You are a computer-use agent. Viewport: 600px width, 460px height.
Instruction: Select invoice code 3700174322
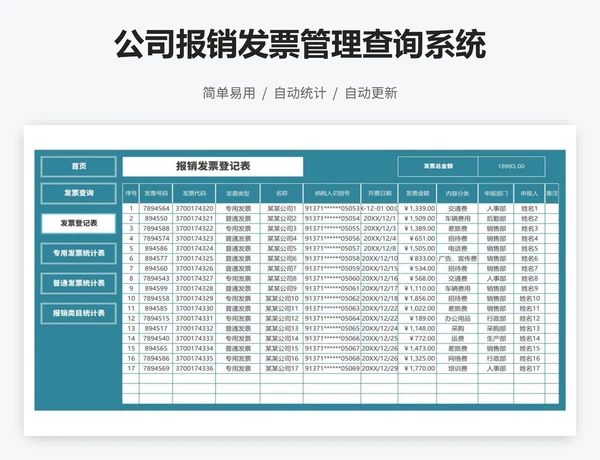tap(194, 228)
